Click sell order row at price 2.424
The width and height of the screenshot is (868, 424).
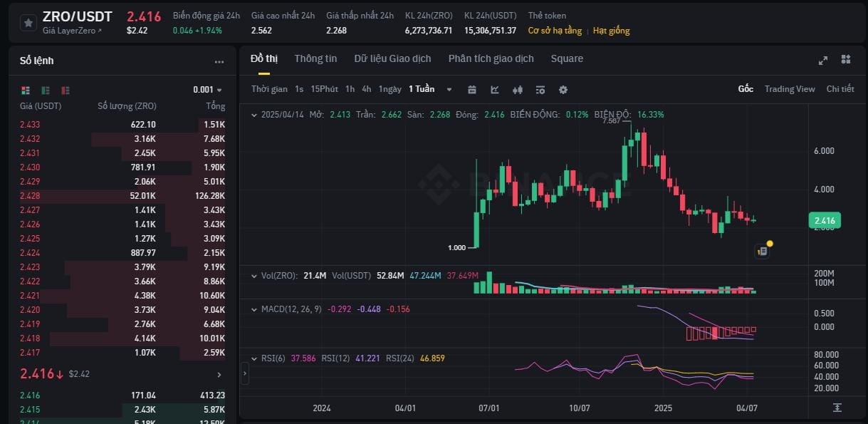122,253
